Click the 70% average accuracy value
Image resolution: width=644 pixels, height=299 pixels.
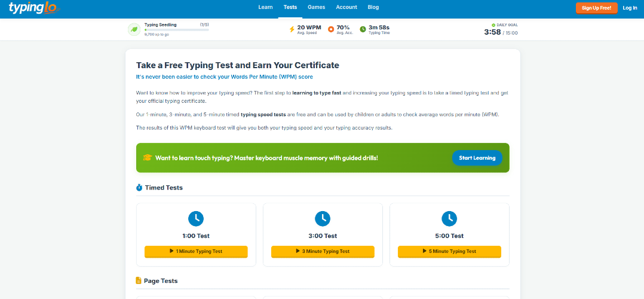[343, 28]
